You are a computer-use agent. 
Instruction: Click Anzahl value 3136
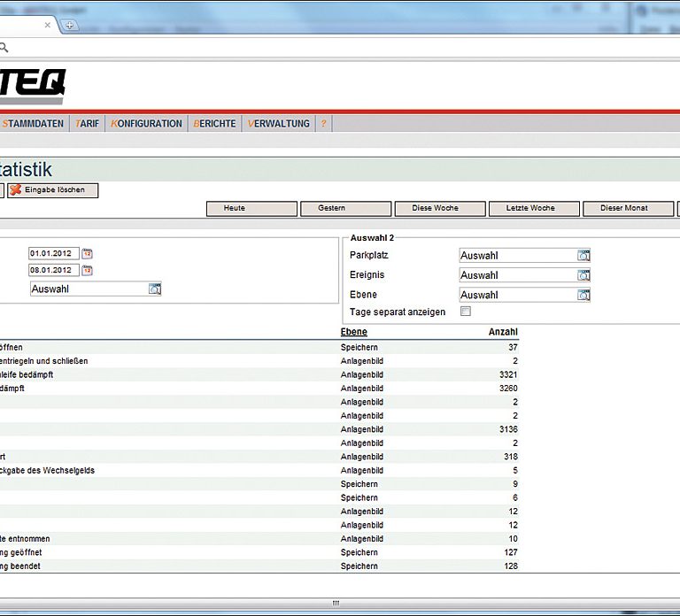[x=508, y=429]
